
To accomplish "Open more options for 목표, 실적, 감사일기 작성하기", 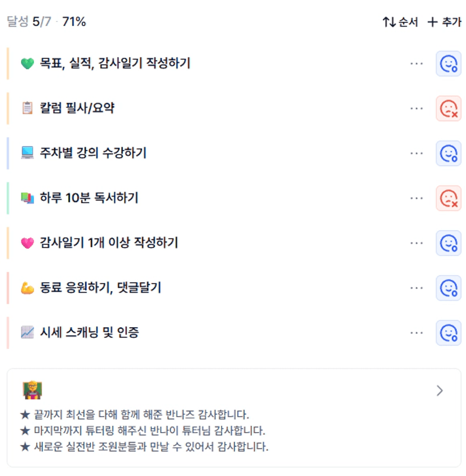I will pos(416,64).
